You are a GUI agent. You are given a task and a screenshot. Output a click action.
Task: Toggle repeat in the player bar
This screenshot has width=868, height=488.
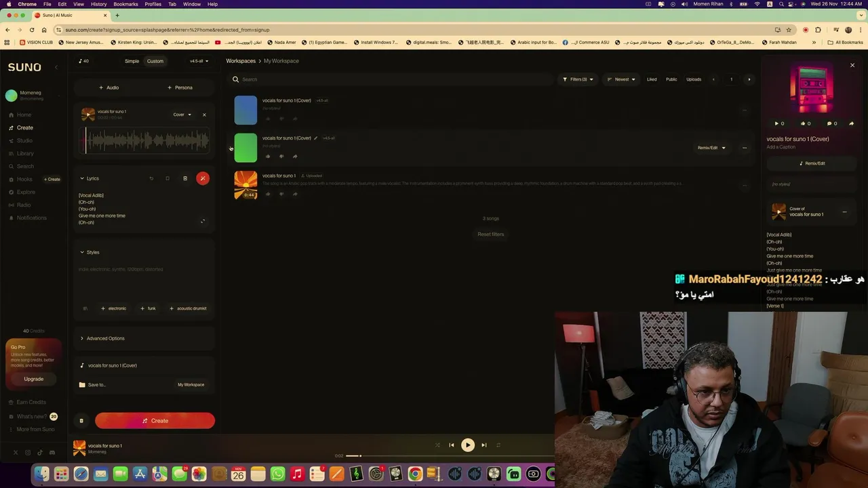[498, 445]
